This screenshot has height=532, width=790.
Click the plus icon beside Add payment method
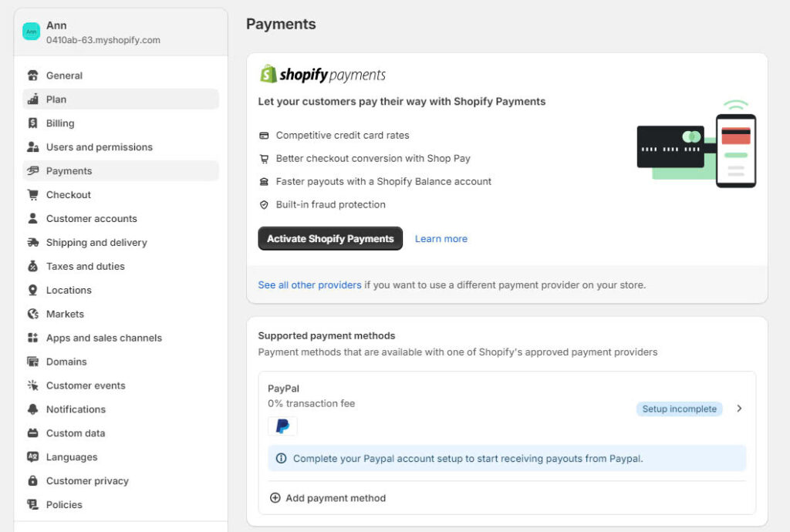click(275, 498)
